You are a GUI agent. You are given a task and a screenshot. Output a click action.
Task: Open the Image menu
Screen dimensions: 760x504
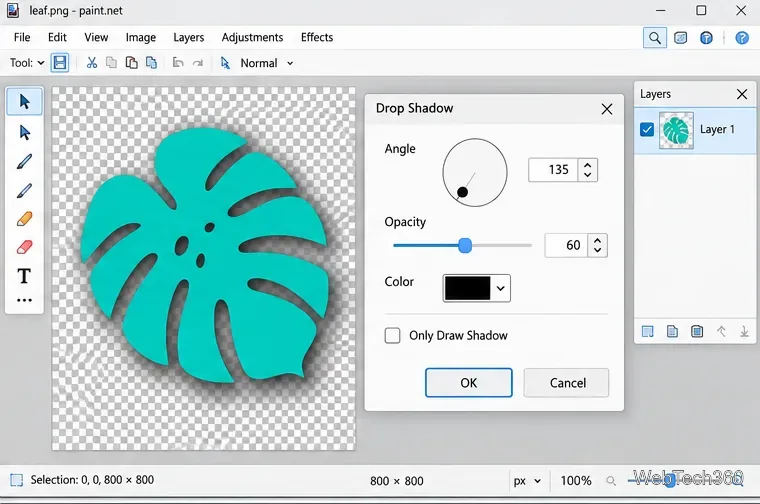click(x=141, y=37)
